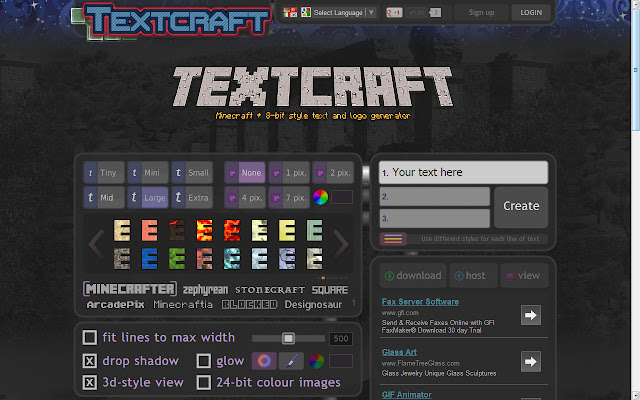Choose the ArcadePix font
Image resolution: width=640 pixels, height=400 pixels.
[x=116, y=304]
